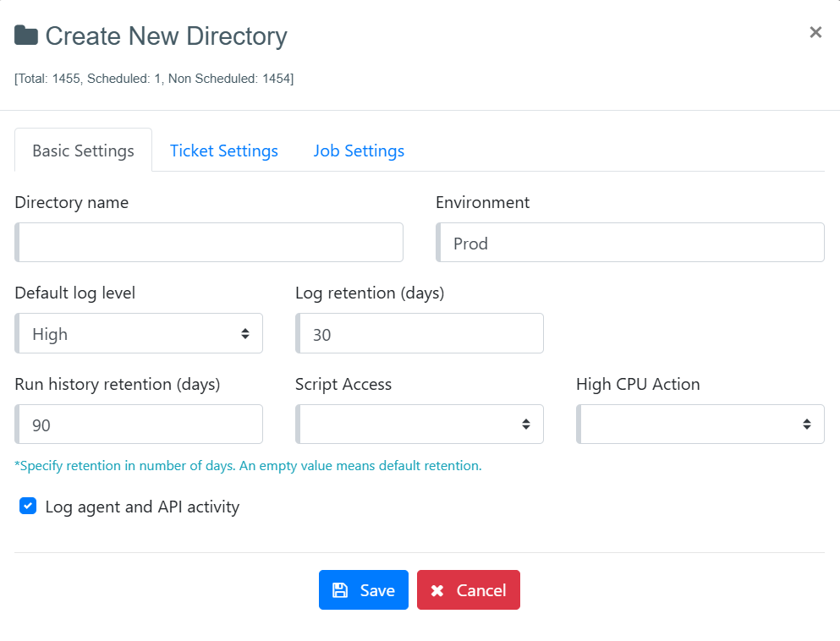Viewport: 840px width, 641px height.
Task: Focus the Directory name text field
Action: pos(209,243)
